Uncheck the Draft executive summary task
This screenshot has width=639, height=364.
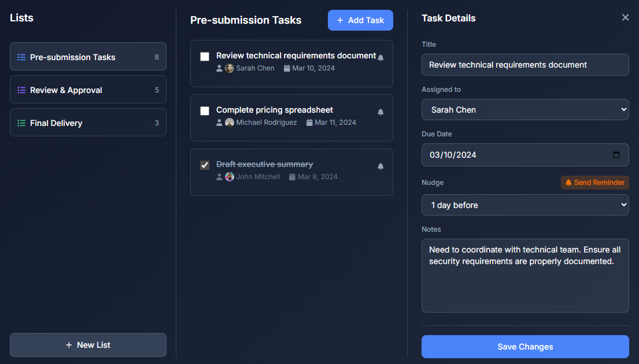point(205,165)
